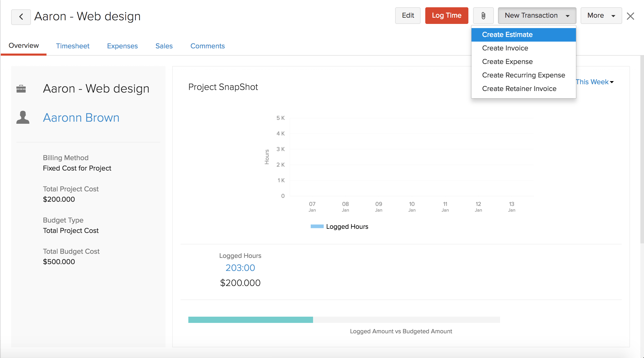Click the customer profile icon beside Aaronn Brown
This screenshot has height=358, width=644.
pyautogui.click(x=23, y=117)
